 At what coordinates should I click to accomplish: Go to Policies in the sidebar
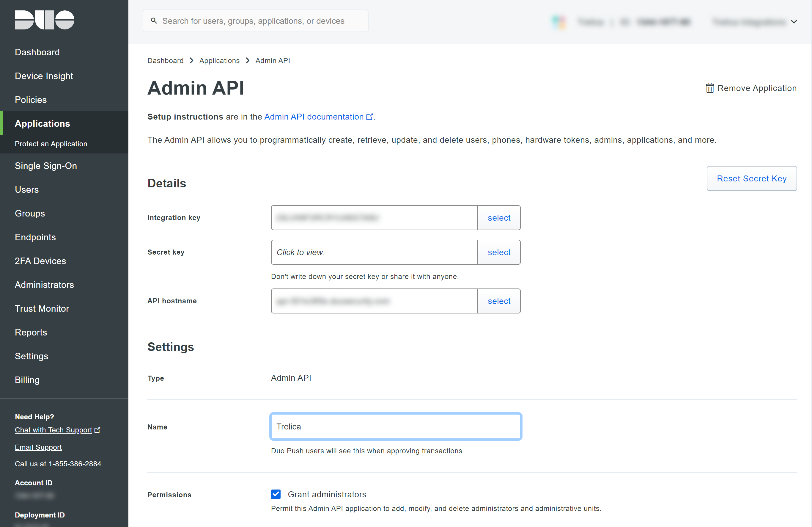point(31,100)
